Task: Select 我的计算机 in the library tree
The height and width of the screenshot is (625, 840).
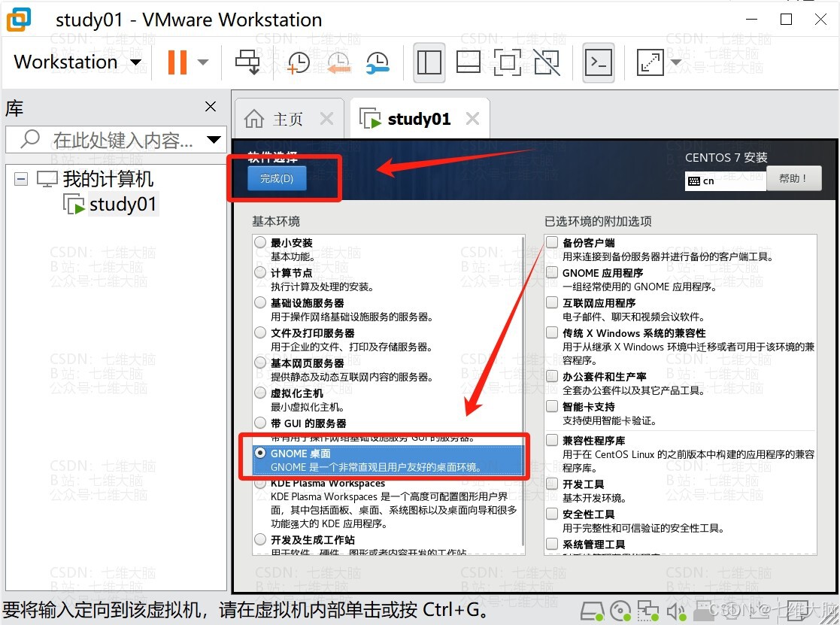Action: (107, 179)
